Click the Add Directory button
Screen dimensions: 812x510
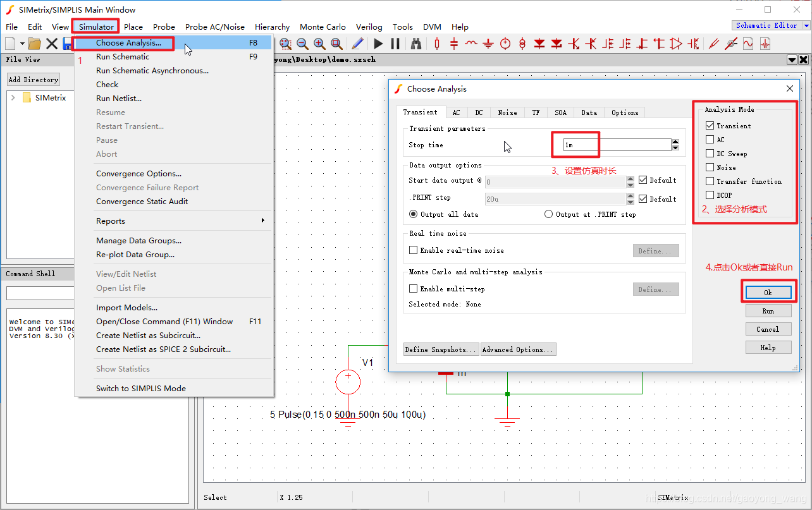point(34,80)
